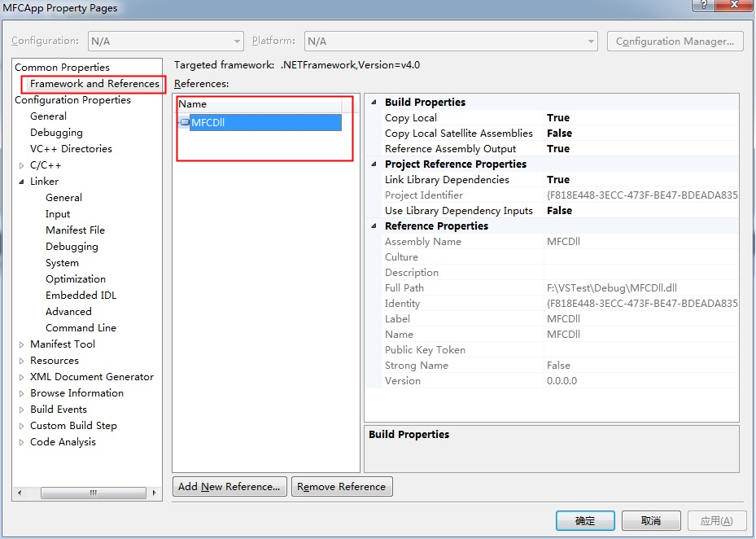Select the Full Path property row
The width and height of the screenshot is (756, 539).
click(x=560, y=288)
